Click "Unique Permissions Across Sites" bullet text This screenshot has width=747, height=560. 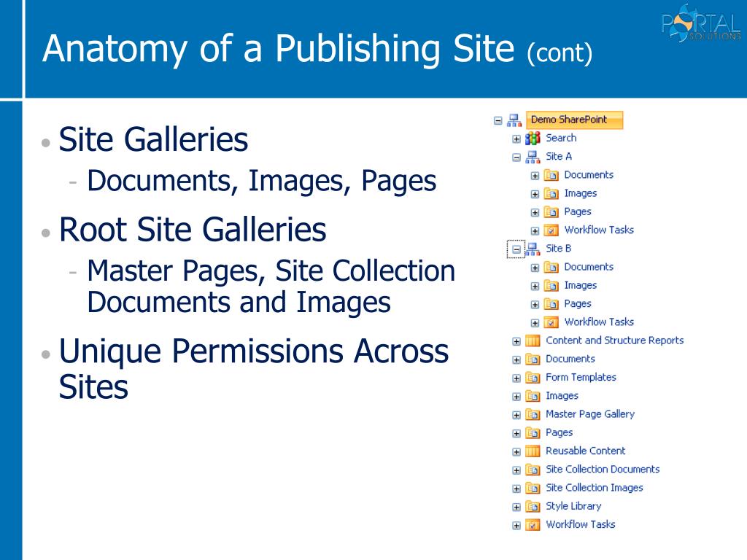click(x=253, y=368)
